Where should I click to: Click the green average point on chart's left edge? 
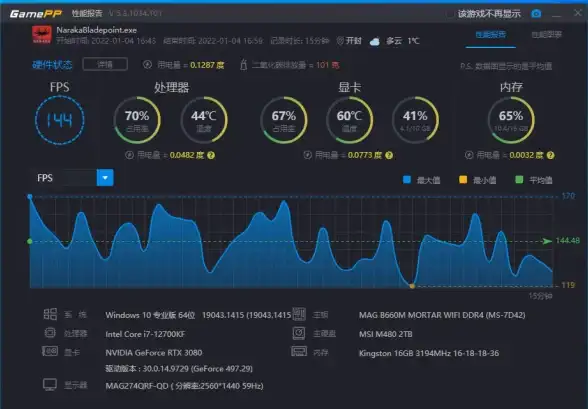point(30,241)
